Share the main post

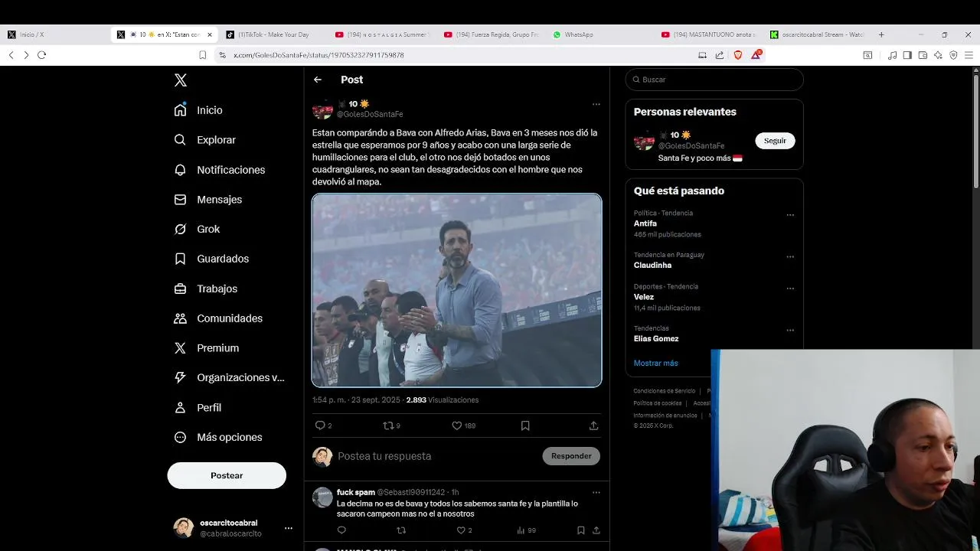593,425
